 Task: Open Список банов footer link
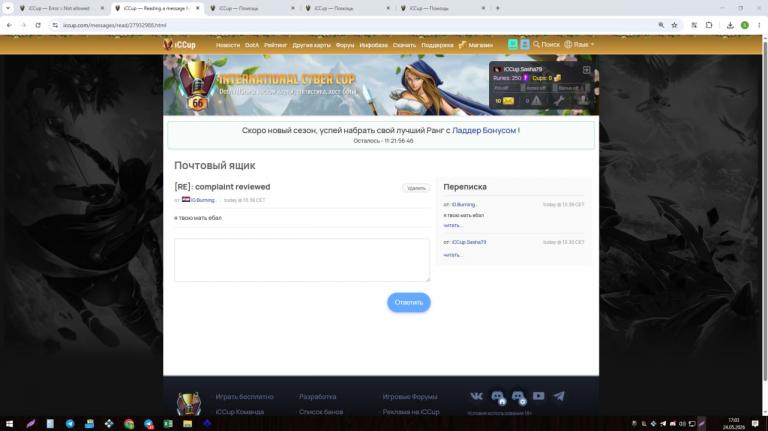pyautogui.click(x=321, y=412)
